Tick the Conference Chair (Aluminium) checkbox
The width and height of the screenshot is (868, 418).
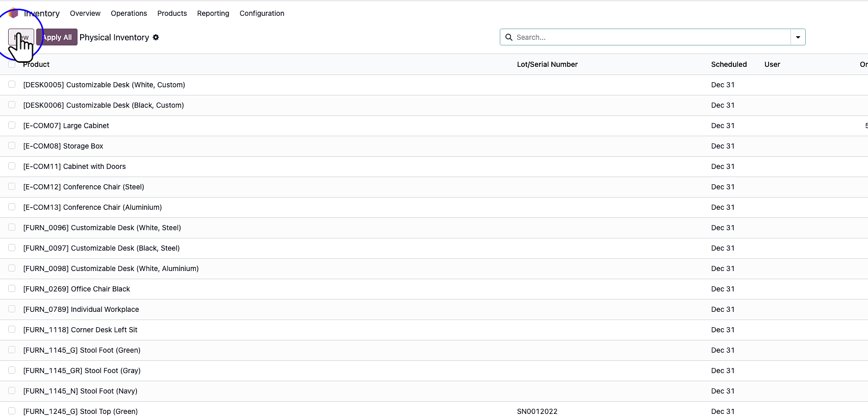[x=12, y=207]
